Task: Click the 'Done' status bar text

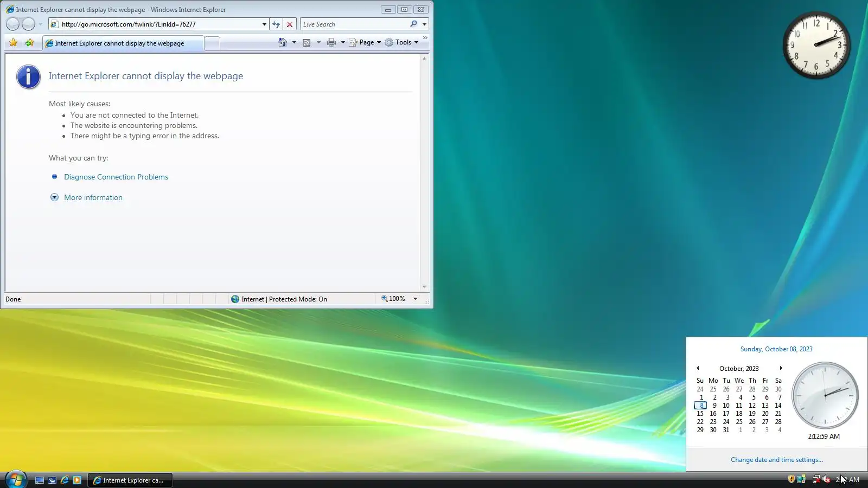Action: point(13,299)
